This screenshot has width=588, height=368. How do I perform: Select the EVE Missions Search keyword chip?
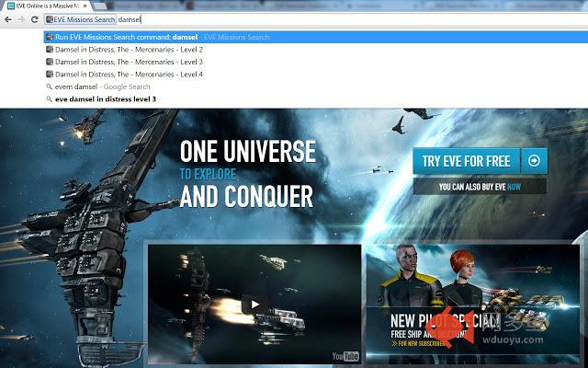80,19
